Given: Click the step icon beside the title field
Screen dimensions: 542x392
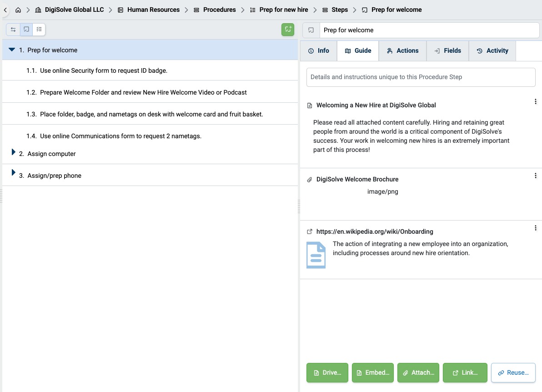Looking at the screenshot, I should (x=311, y=30).
